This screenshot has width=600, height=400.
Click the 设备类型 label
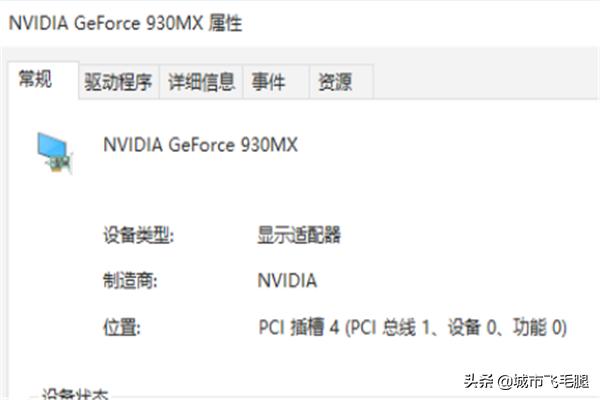click(x=138, y=235)
